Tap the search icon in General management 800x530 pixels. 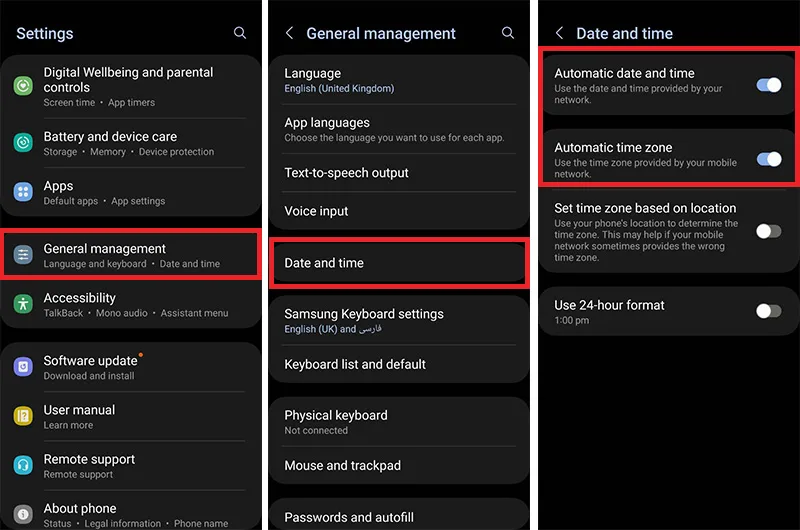(508, 33)
